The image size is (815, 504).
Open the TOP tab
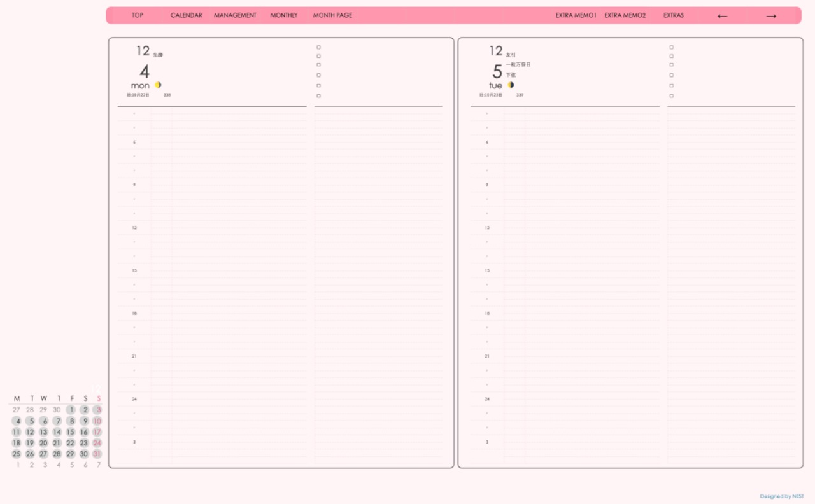click(x=138, y=15)
